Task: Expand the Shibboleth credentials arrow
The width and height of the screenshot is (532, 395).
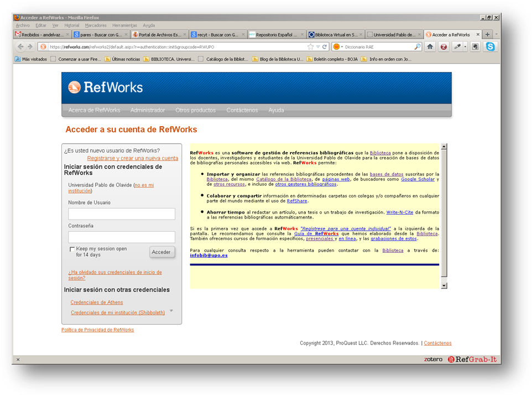Action: (171, 311)
